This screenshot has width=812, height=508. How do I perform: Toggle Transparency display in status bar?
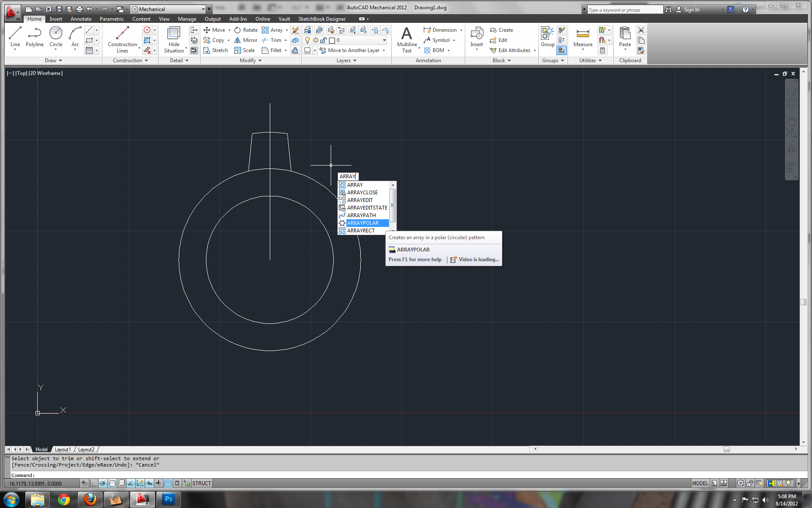[168, 483]
